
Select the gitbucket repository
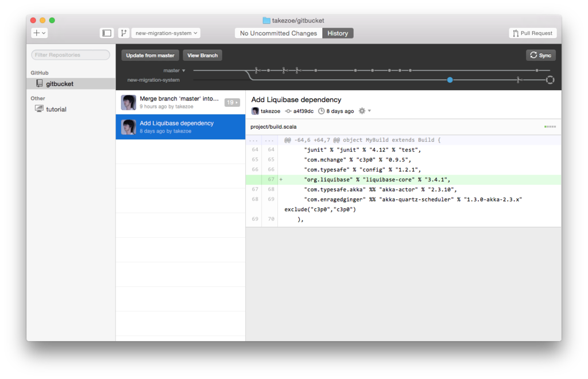[x=71, y=84]
